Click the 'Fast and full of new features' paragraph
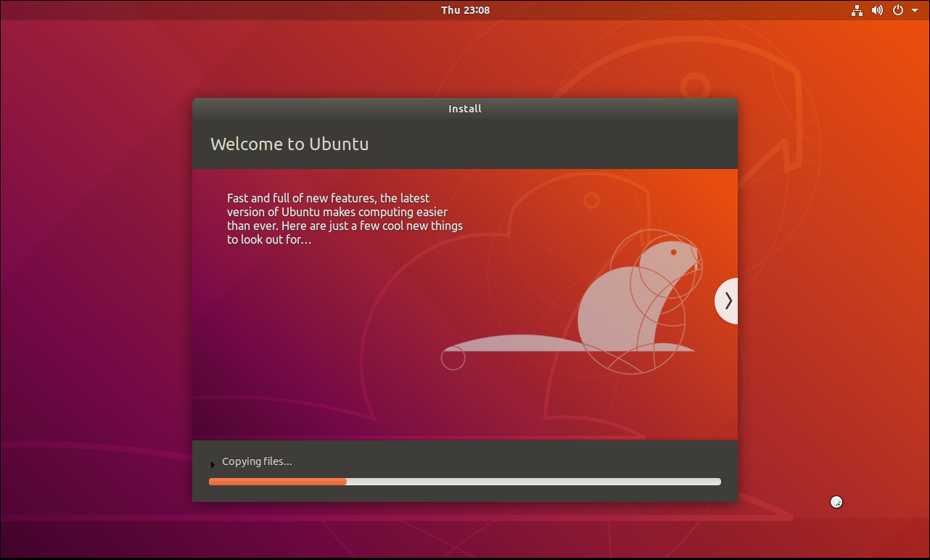Image resolution: width=930 pixels, height=560 pixels. (345, 218)
